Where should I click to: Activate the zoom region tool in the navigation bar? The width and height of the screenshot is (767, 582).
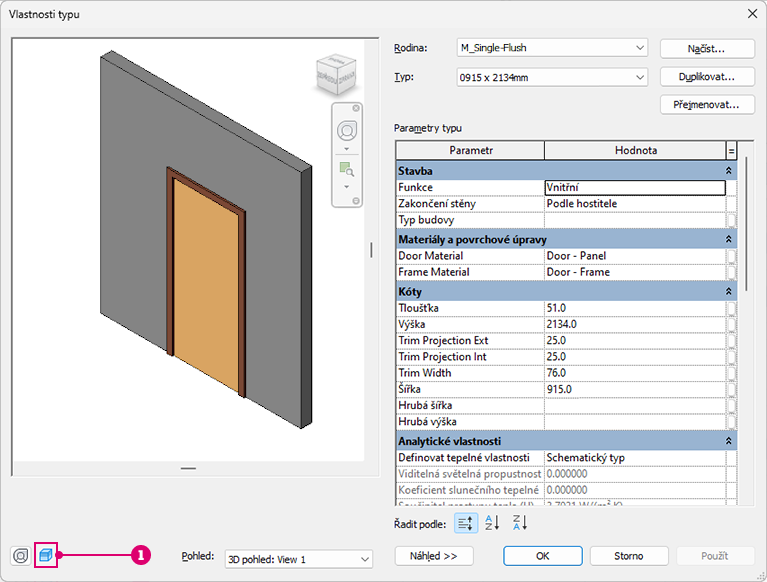coord(347,169)
